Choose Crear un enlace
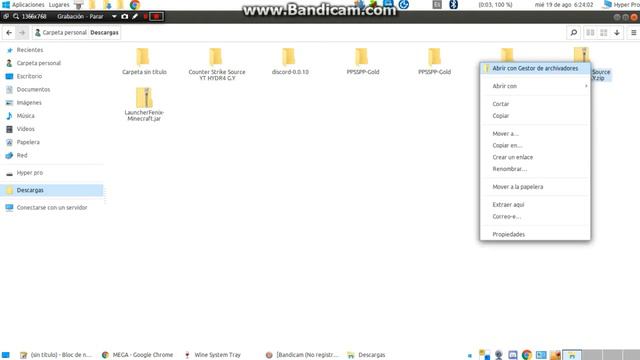Viewport: 640px width, 360px height. coord(535,157)
